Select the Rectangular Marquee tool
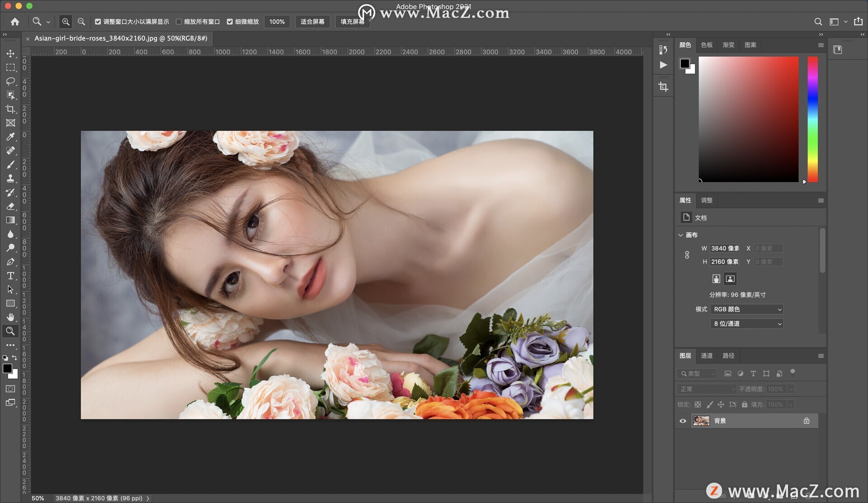This screenshot has width=868, height=503. click(10, 67)
